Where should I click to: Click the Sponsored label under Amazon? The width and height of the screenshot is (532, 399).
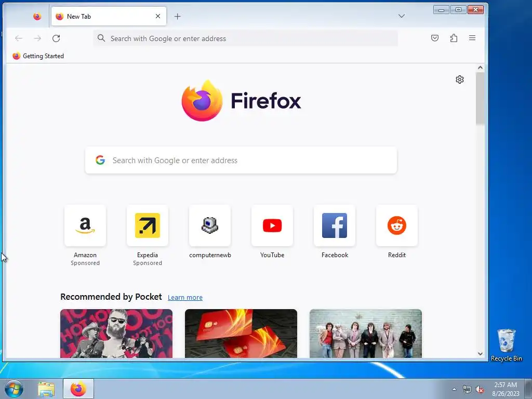85,263
